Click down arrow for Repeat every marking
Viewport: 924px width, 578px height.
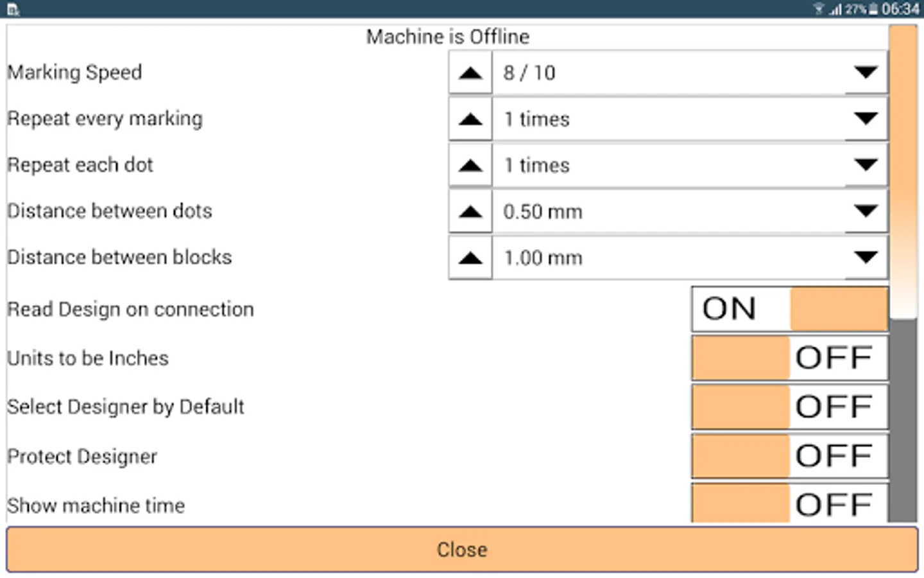[x=866, y=119]
